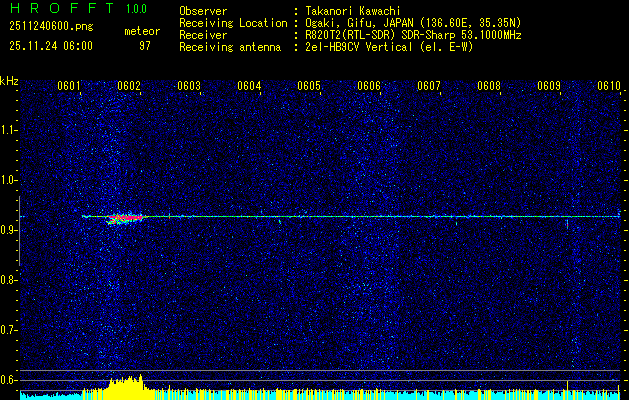Click the 0609 time marker
The image size is (629, 400).
tap(549, 86)
